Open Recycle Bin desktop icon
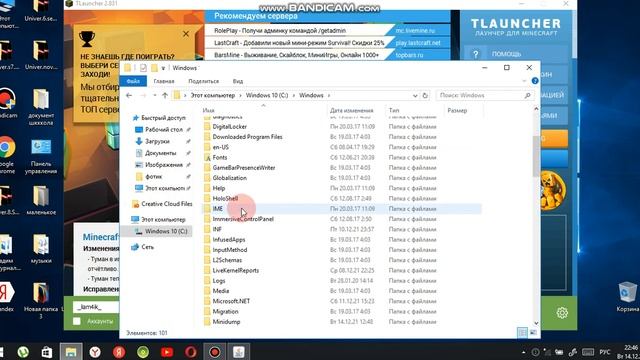The image size is (640, 360). (x=627, y=297)
